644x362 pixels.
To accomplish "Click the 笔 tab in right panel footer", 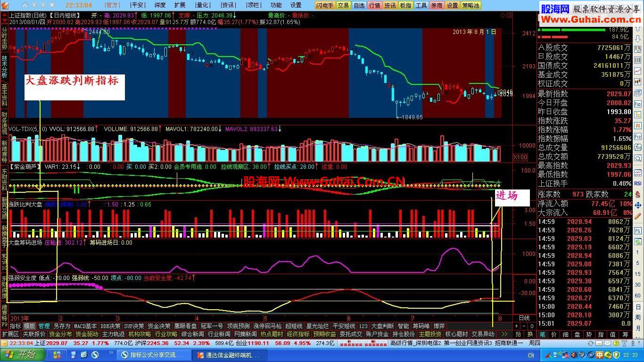I will 542,334.
